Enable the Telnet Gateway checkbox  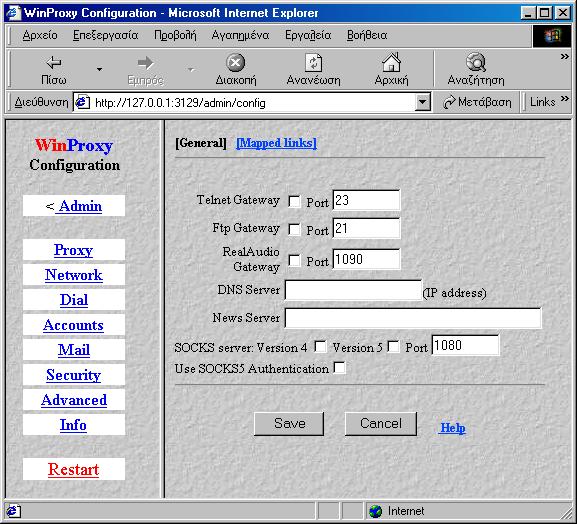tap(294, 201)
